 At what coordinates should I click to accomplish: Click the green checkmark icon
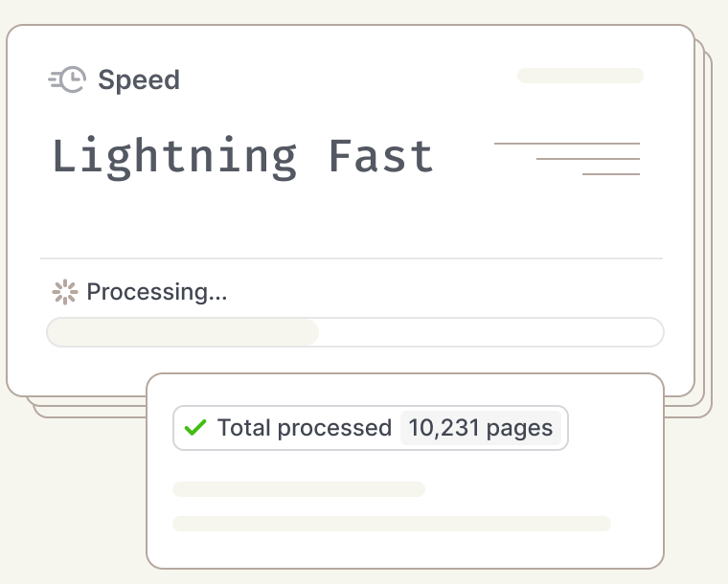click(195, 428)
